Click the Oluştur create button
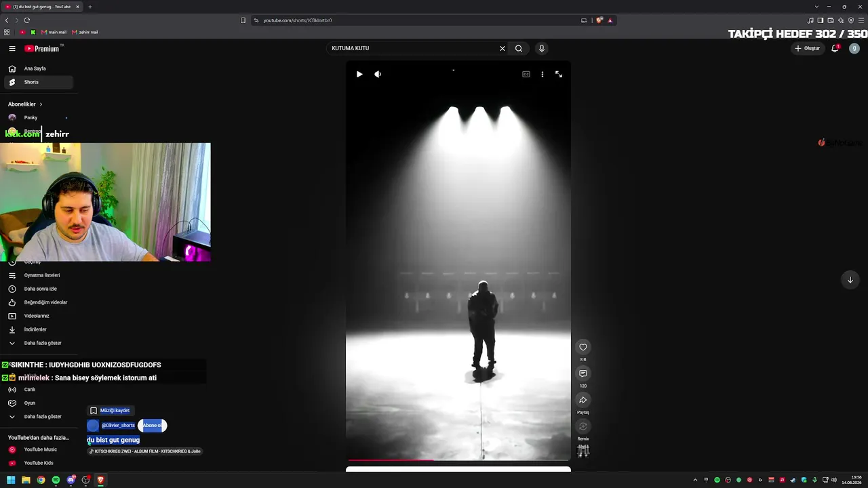Screen dimensions: 868x488 (x=808, y=48)
